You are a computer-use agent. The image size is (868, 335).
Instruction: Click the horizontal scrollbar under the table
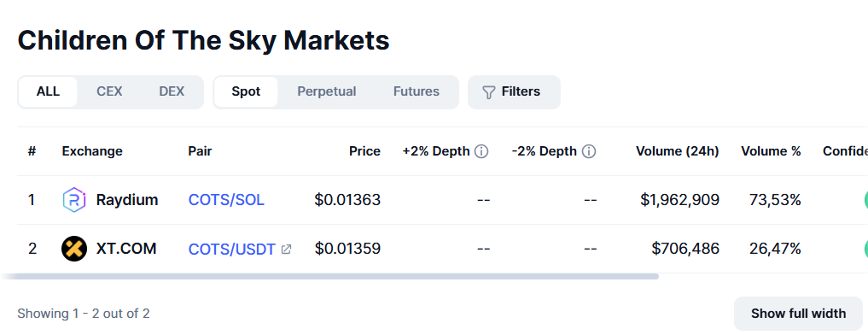tap(330, 276)
